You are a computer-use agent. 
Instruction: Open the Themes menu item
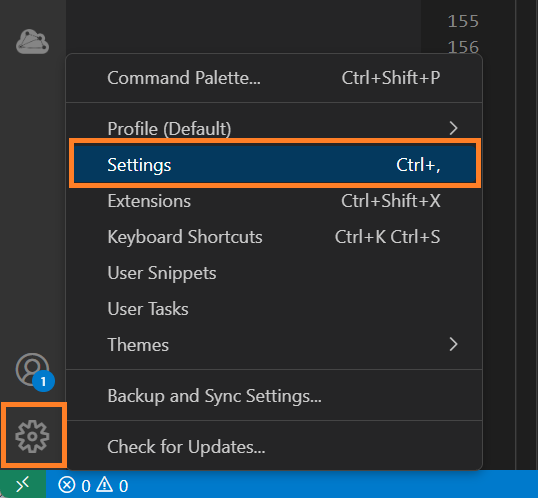point(274,345)
